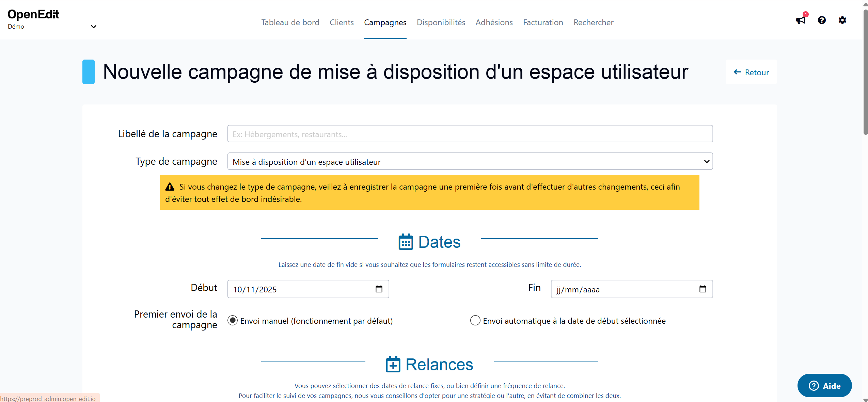Expand the Démo account dropdown chevron
868x402 pixels.
[x=93, y=27]
